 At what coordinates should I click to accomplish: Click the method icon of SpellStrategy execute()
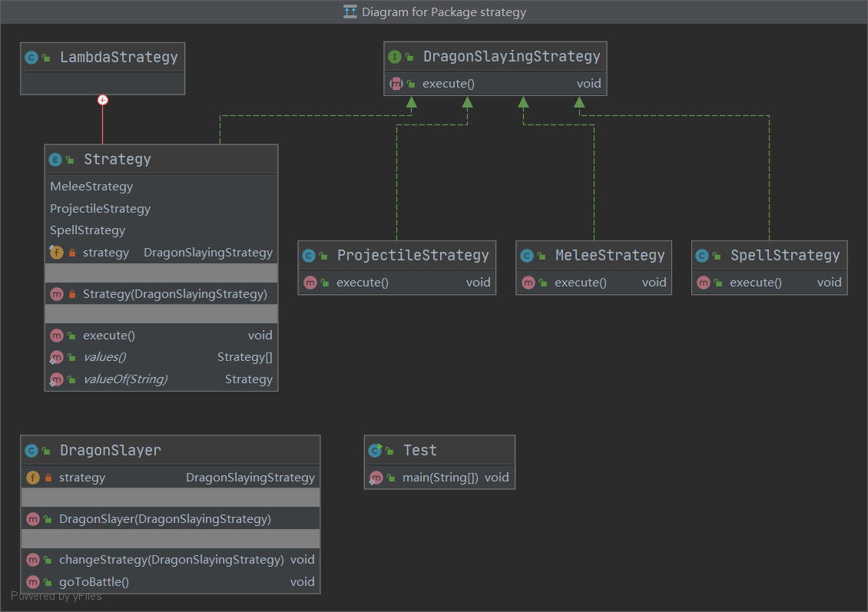click(x=704, y=283)
